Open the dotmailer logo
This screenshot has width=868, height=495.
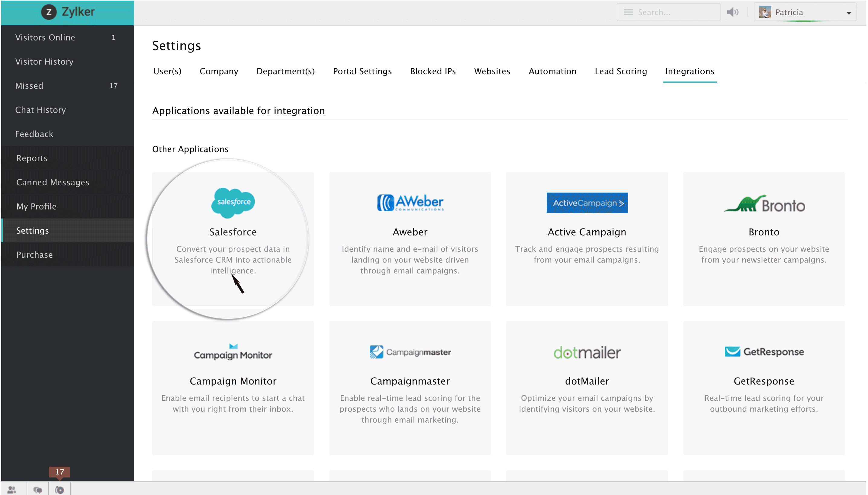(587, 352)
